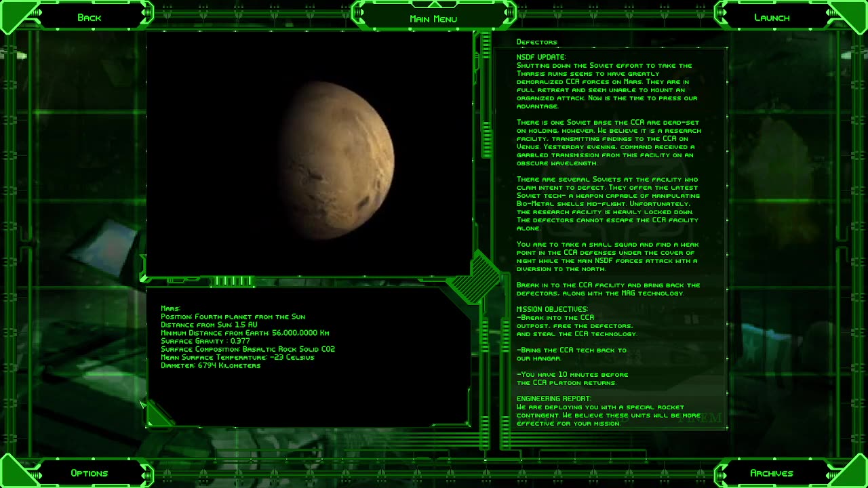This screenshot has height=488, width=868.
Task: Select the 'Defectors' mission title
Action: [536, 42]
